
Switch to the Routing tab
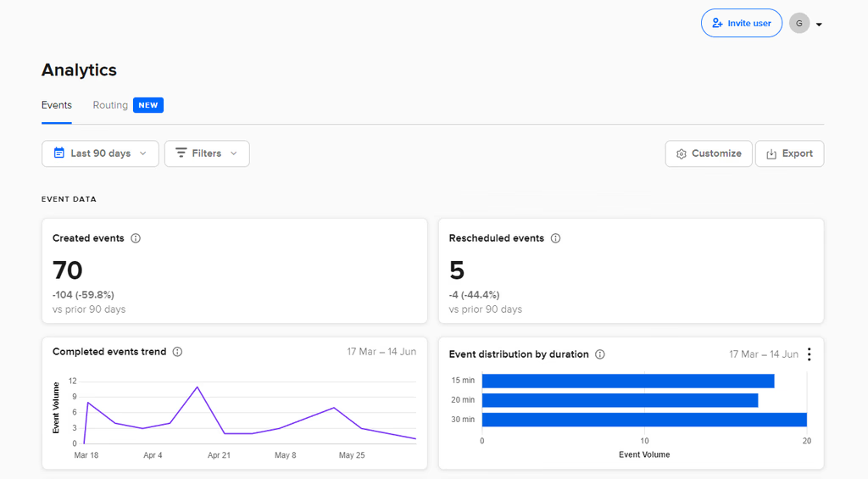(110, 105)
